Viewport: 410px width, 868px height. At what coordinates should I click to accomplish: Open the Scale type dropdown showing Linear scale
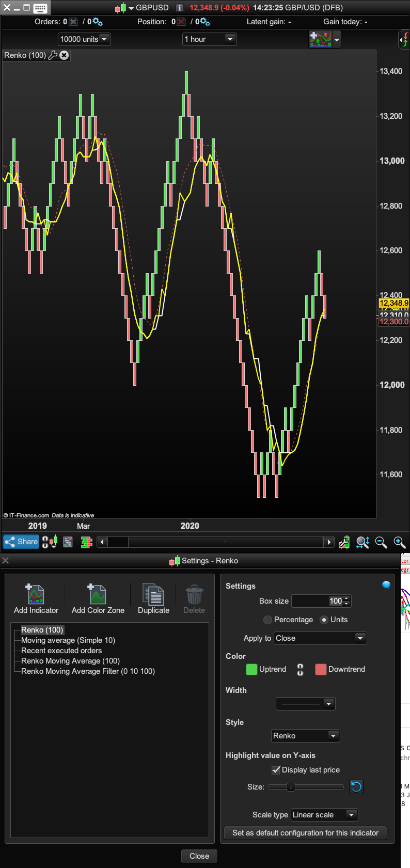(x=324, y=815)
